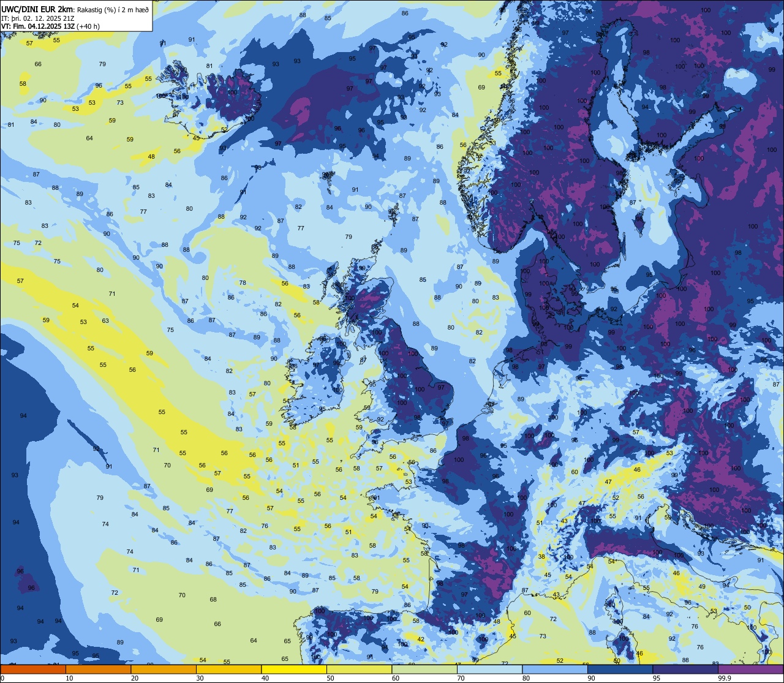
Task: Click the legend scale label 40
Action: point(265,678)
